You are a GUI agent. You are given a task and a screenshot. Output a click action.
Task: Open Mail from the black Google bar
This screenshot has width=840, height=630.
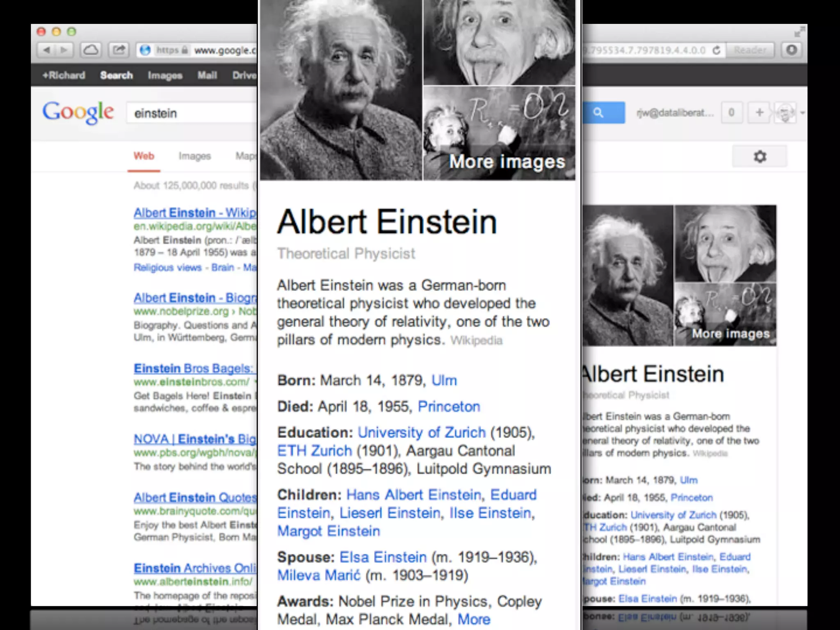[x=207, y=75]
